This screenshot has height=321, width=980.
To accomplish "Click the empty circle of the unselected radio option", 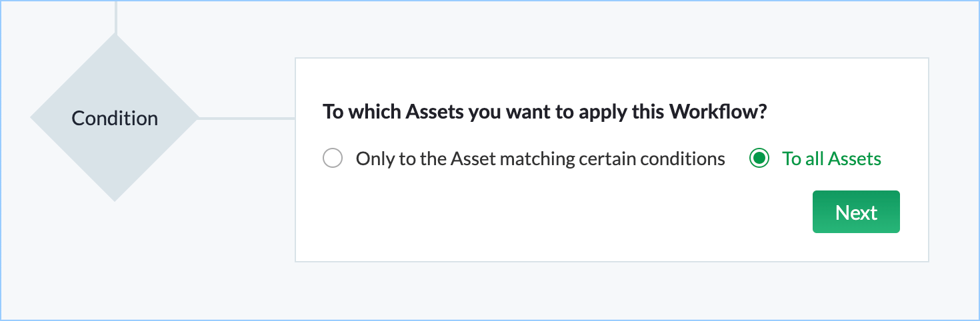I will click(333, 159).
